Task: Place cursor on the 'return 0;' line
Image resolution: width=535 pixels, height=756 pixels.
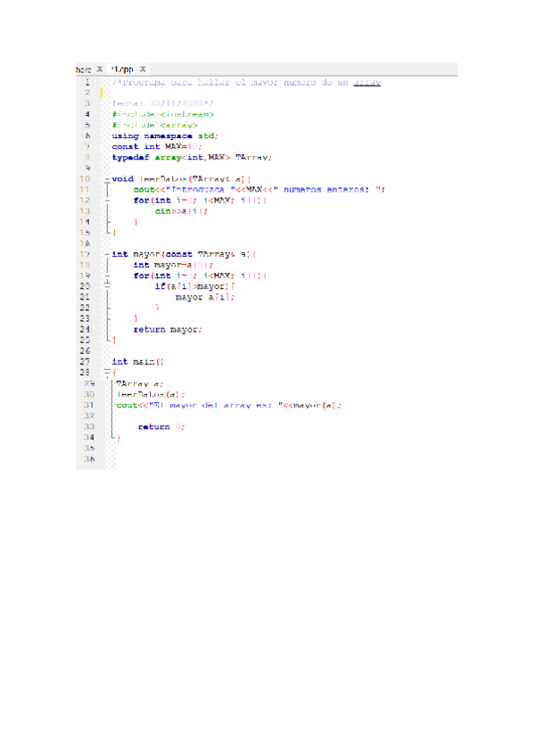Action: coord(160,426)
